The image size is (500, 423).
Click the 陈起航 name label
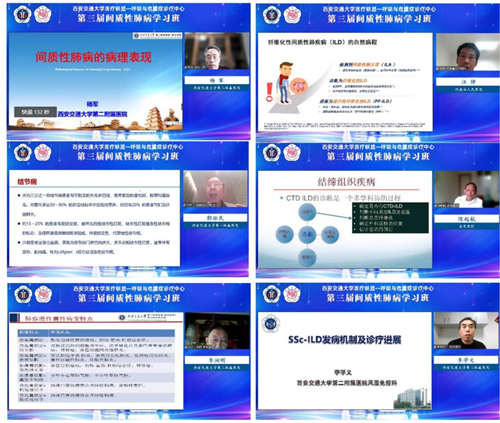(x=466, y=219)
